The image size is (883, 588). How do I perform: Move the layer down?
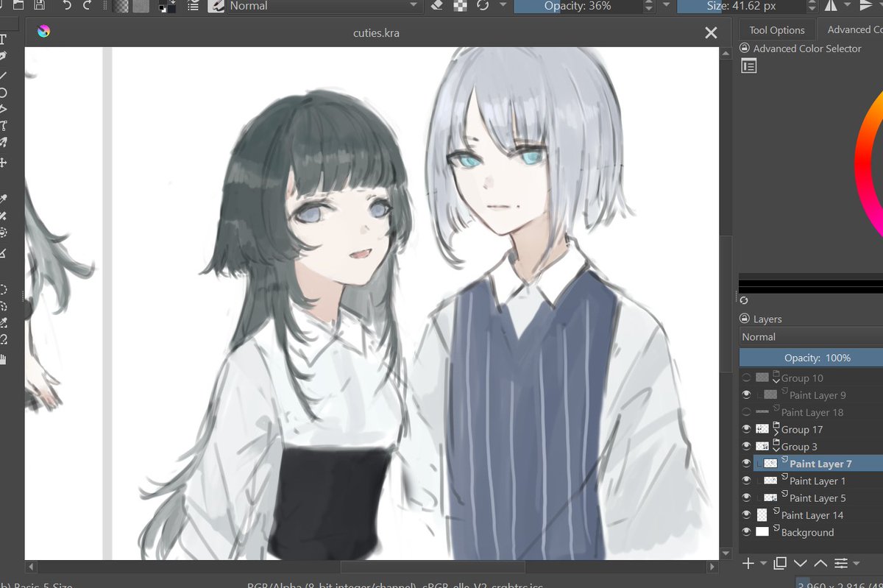tap(801, 563)
